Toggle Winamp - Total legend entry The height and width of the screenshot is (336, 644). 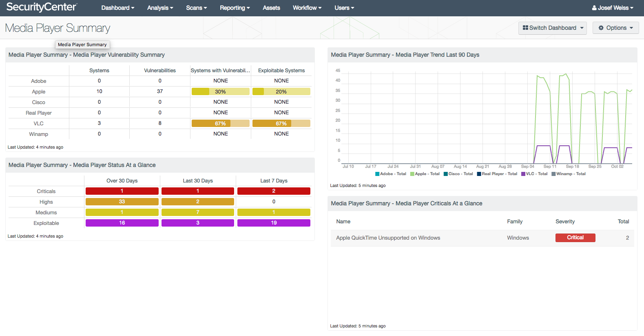point(568,174)
